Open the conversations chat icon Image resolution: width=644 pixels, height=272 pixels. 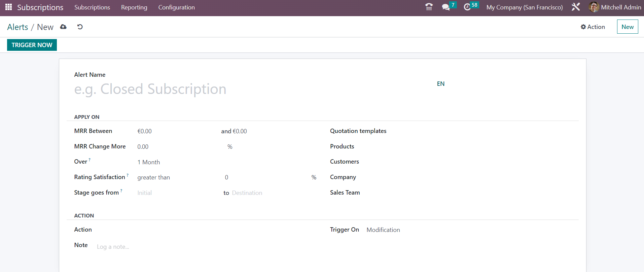click(446, 7)
